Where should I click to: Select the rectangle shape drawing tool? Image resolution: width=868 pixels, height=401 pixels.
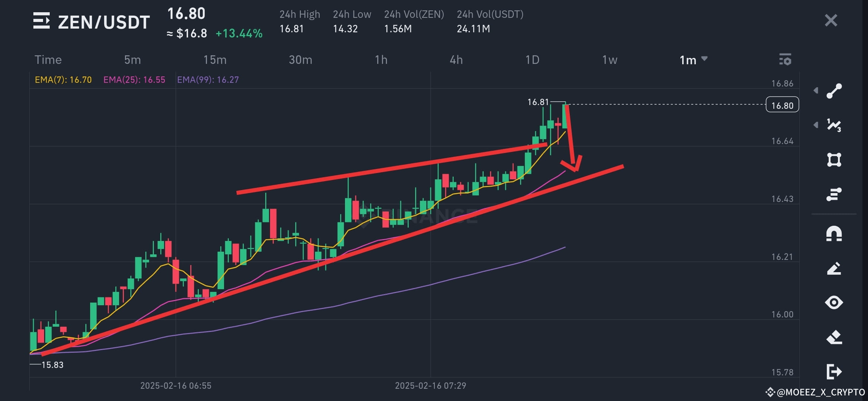click(x=834, y=160)
